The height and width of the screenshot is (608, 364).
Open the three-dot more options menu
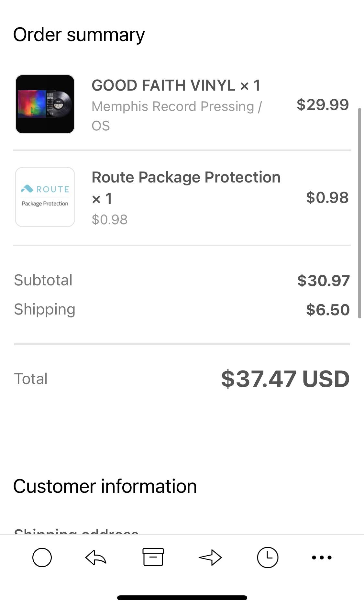322,557
